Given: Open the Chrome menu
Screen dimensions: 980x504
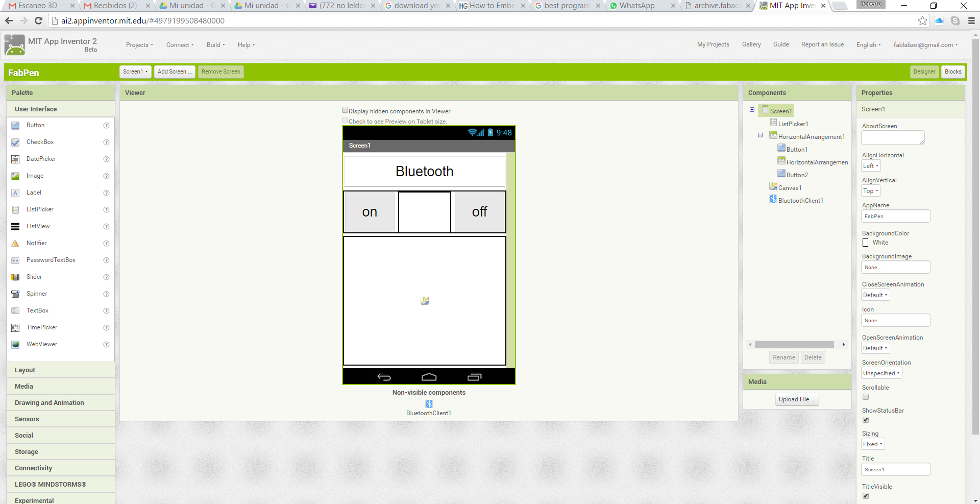Looking at the screenshot, I should (x=971, y=21).
